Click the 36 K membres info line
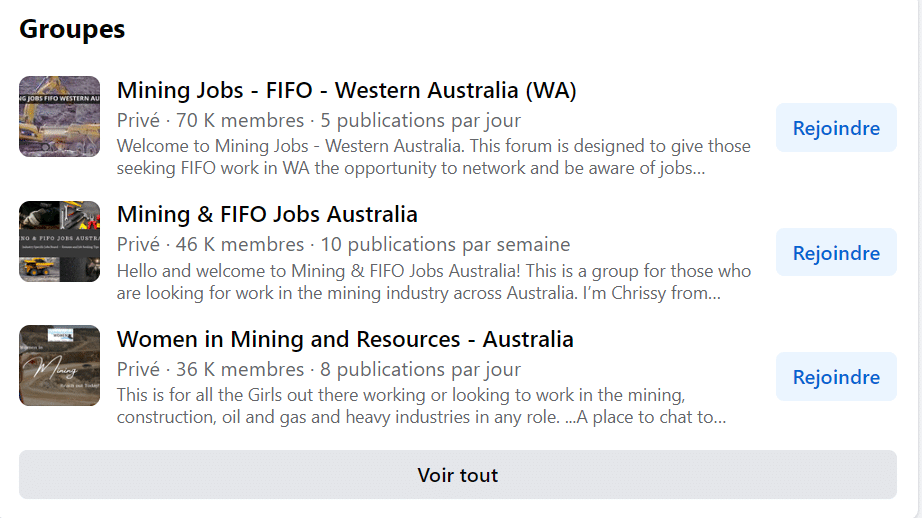This screenshot has height=518, width=922. [x=319, y=369]
